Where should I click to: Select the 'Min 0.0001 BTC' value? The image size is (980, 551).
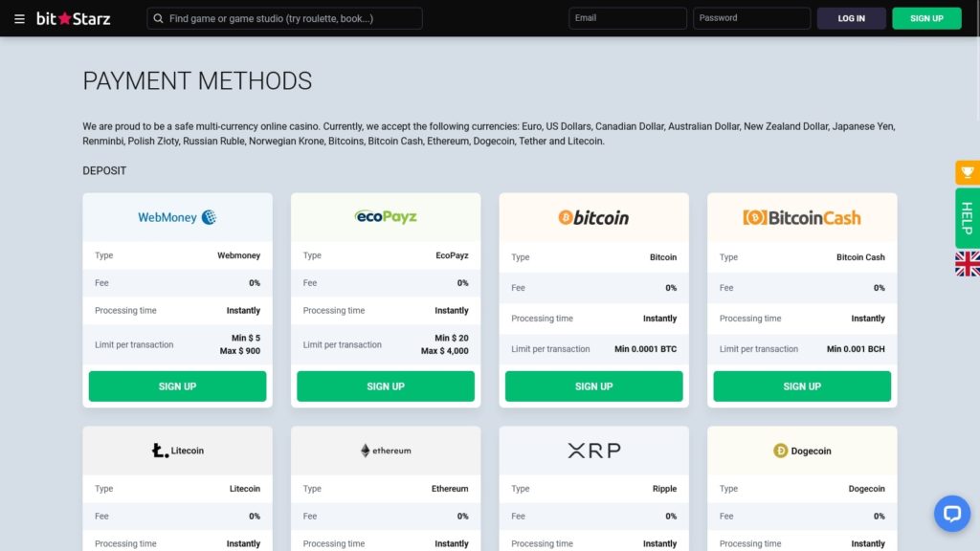[646, 349]
